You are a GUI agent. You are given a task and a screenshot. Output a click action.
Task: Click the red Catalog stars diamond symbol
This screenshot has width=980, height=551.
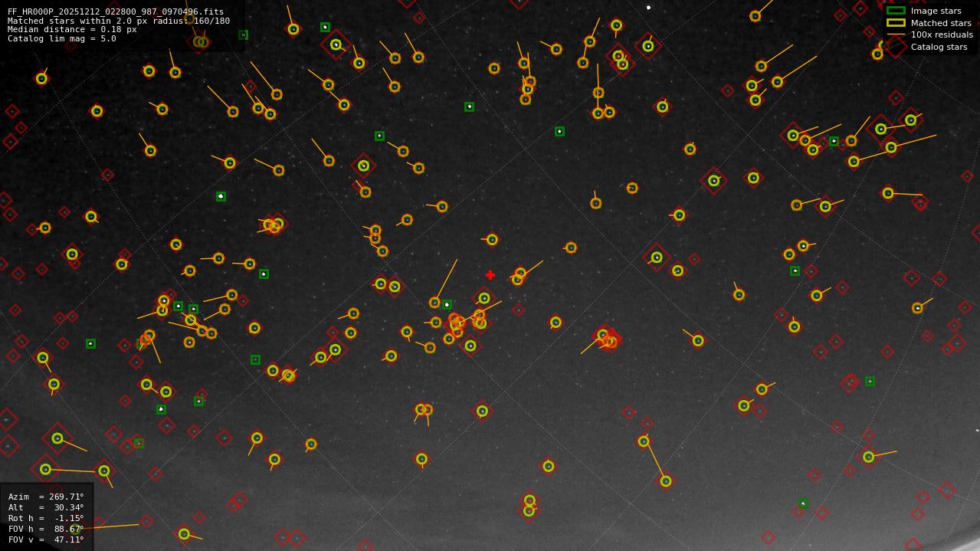pos(893,47)
